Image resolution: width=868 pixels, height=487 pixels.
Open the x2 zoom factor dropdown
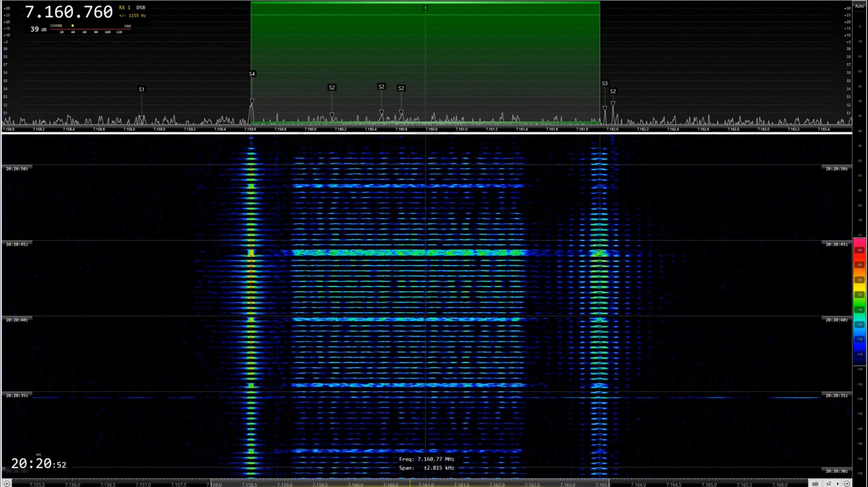(x=828, y=484)
